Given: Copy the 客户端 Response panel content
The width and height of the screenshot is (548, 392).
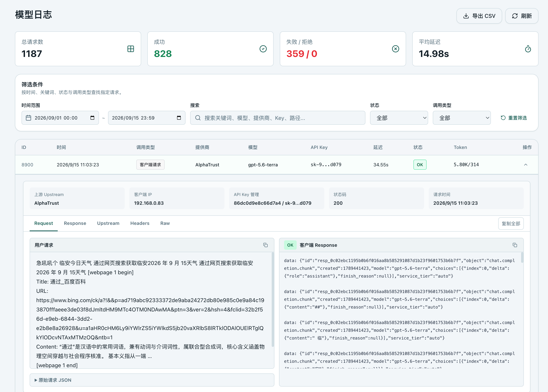Looking at the screenshot, I should (x=515, y=245).
